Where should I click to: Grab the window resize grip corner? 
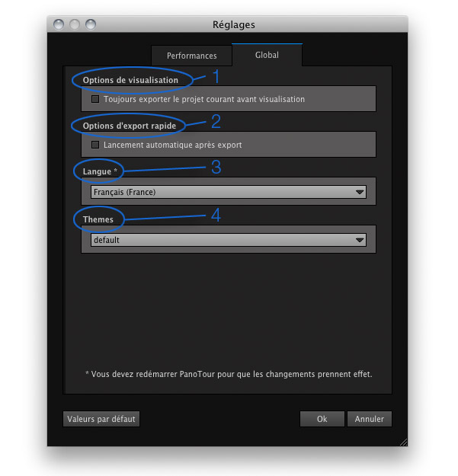(404, 442)
